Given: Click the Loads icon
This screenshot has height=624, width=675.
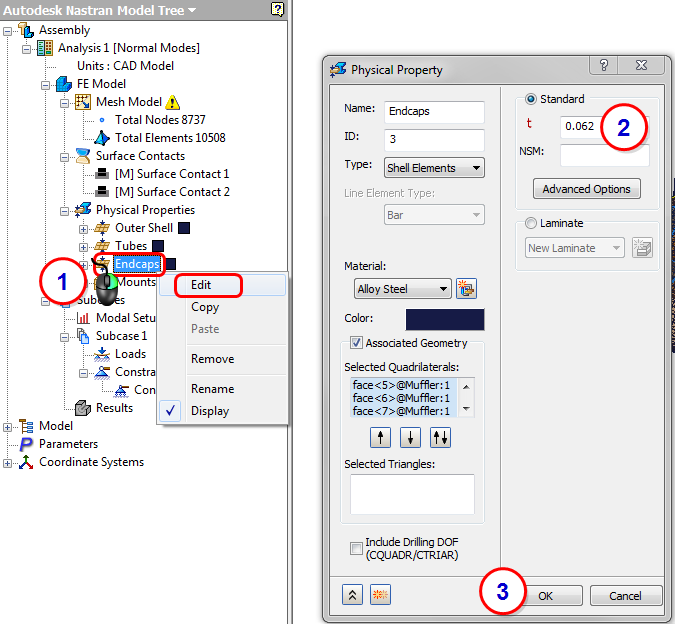Looking at the screenshot, I should tap(102, 354).
